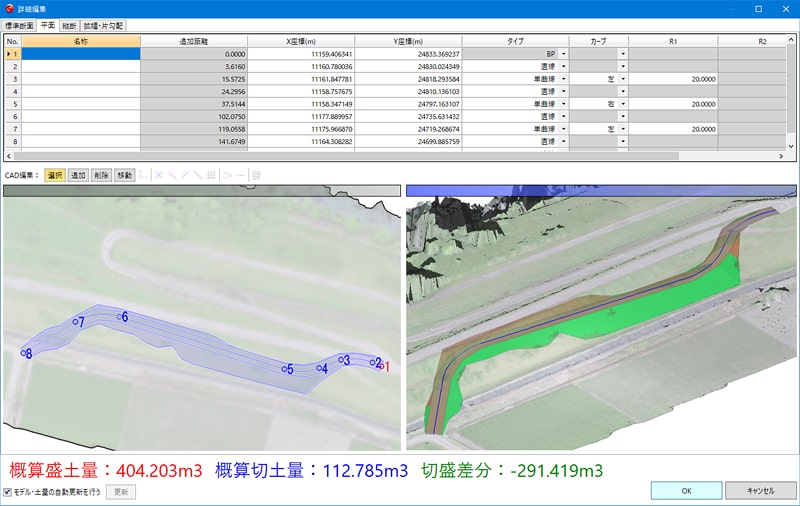Click point marker 8 at alignment end
Screen dimensions: 800x506
(25, 353)
